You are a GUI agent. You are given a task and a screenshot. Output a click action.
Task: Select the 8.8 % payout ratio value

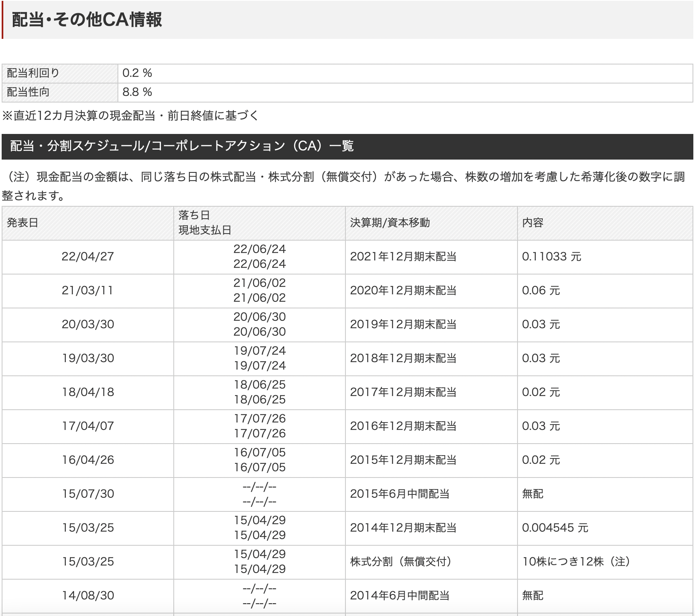pos(137,92)
